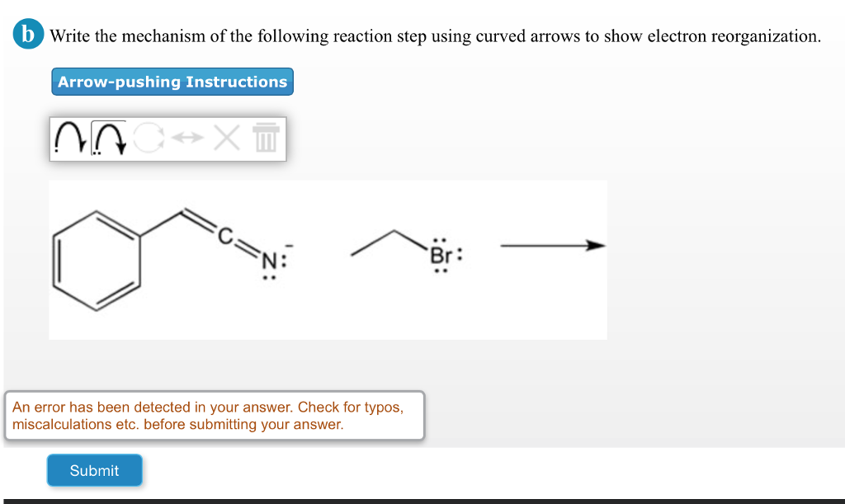The height and width of the screenshot is (504, 845).
Task: Click the nitrogen atom in the structure
Action: [268, 261]
